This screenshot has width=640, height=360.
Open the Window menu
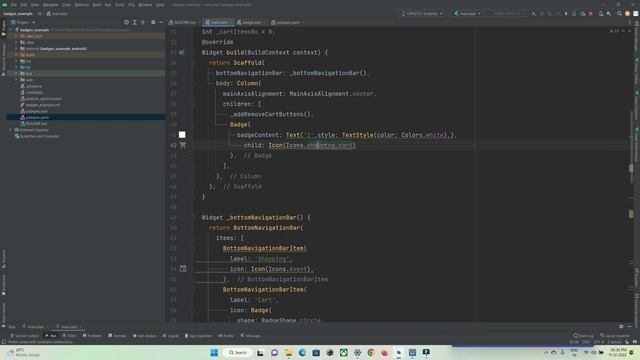point(145,5)
